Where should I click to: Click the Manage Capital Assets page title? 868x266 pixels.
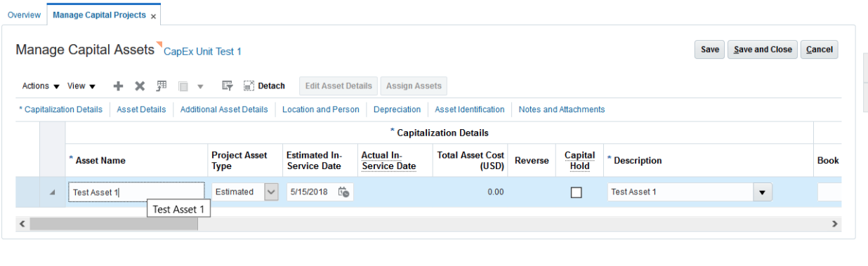[84, 49]
